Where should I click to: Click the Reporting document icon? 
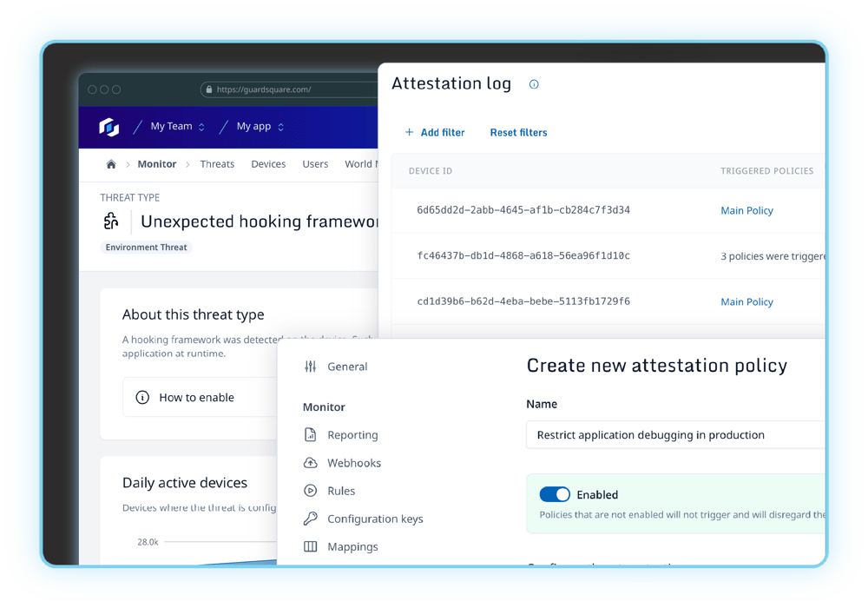(311, 434)
